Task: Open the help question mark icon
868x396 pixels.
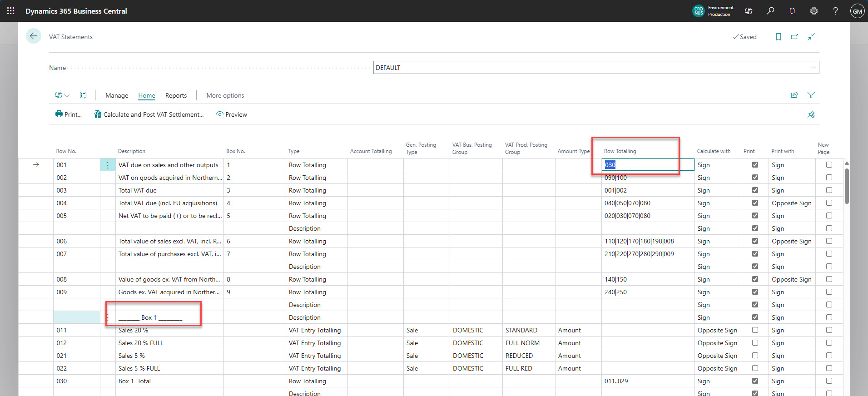Action: pos(835,11)
